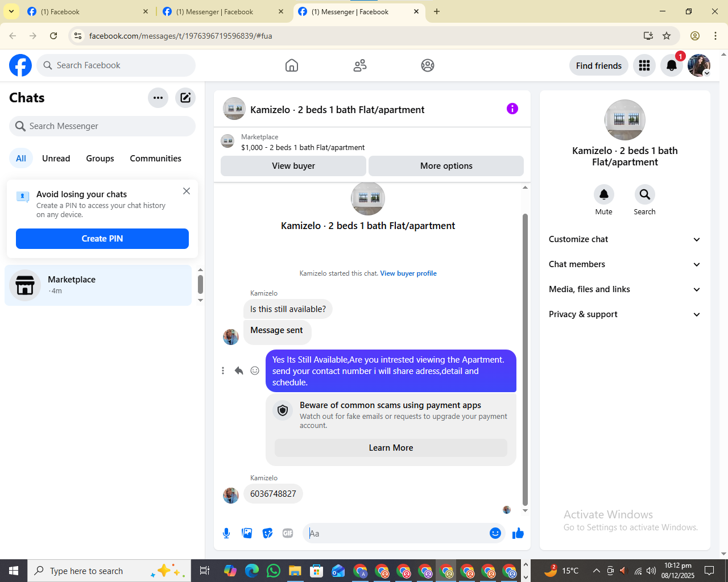Click the Kamizelo conversation header title

coord(337,110)
